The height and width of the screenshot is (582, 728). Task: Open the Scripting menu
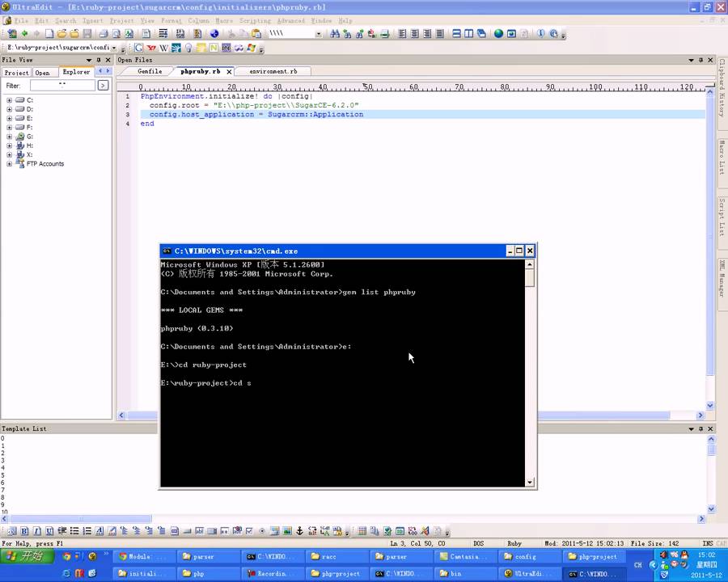tap(255, 20)
